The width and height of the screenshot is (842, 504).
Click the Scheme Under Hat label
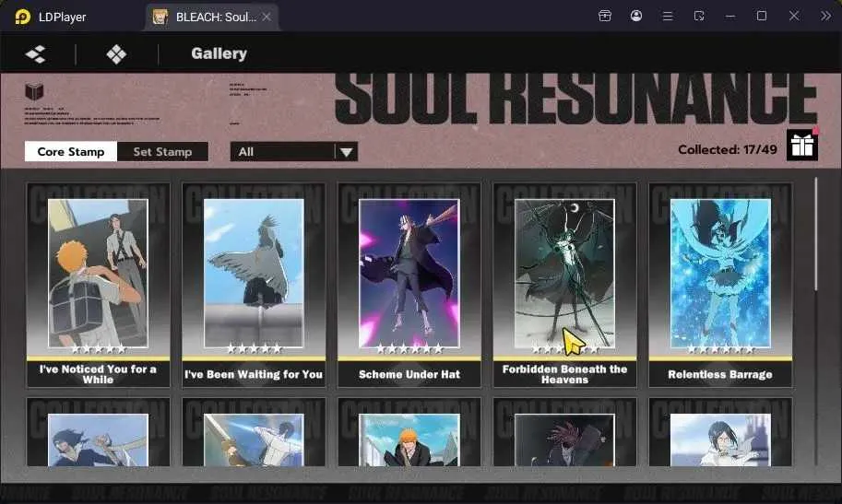pos(409,374)
